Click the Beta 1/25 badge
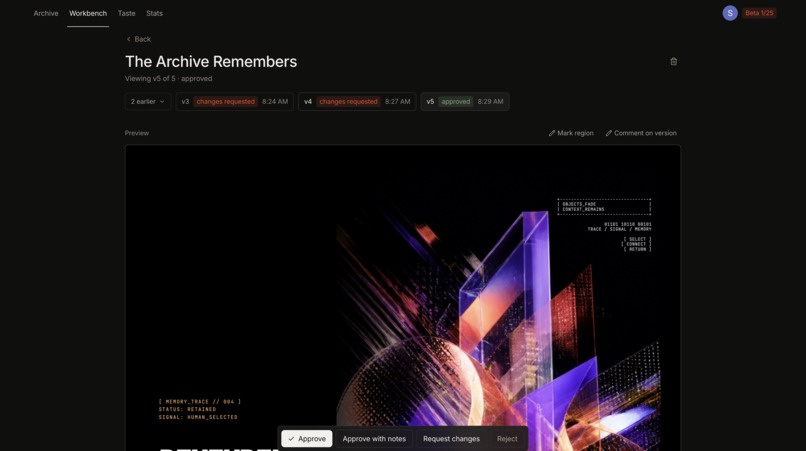This screenshot has width=806, height=451. 759,13
